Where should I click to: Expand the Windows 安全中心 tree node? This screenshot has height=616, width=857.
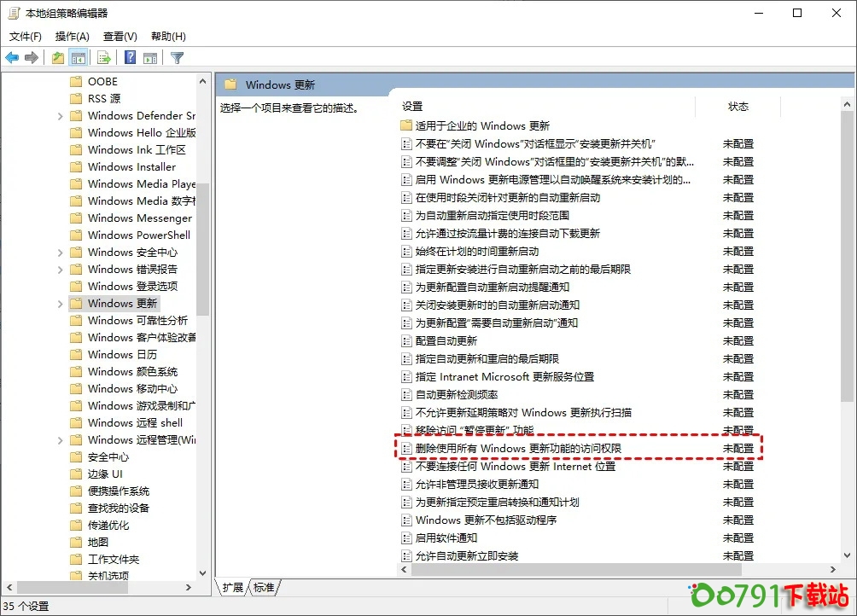pos(61,253)
